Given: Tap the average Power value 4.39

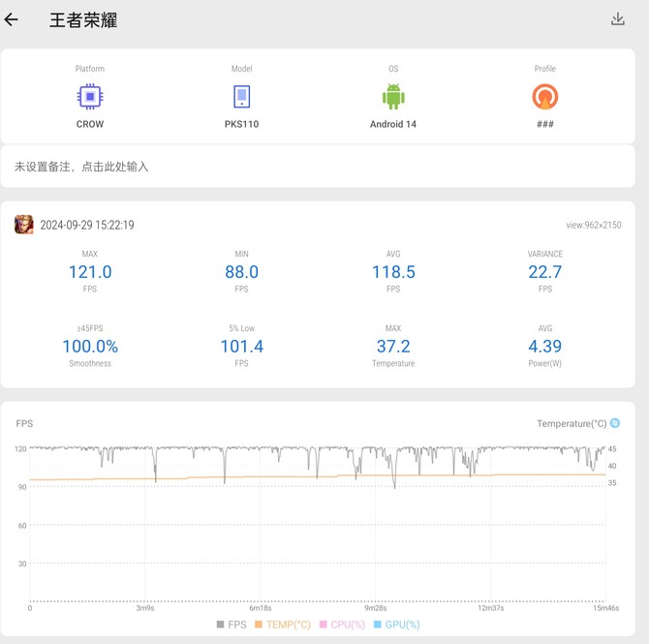Looking at the screenshot, I should coord(544,346).
